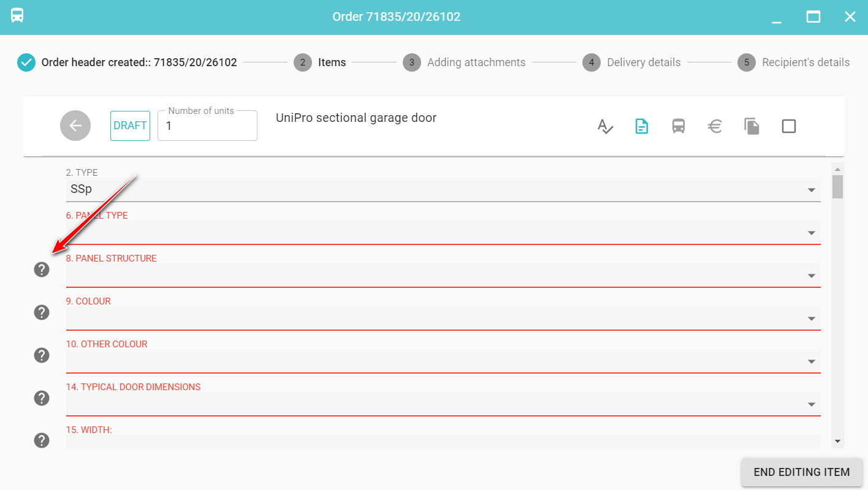Open help for Typical Door Dimensions
Viewport: 868px width, 490px height.
(42, 398)
